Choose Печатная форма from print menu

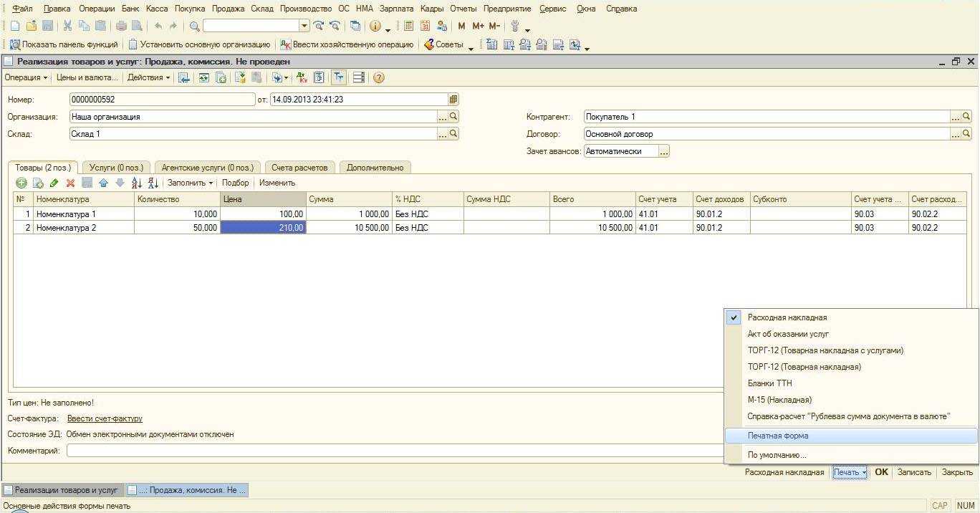point(777,436)
